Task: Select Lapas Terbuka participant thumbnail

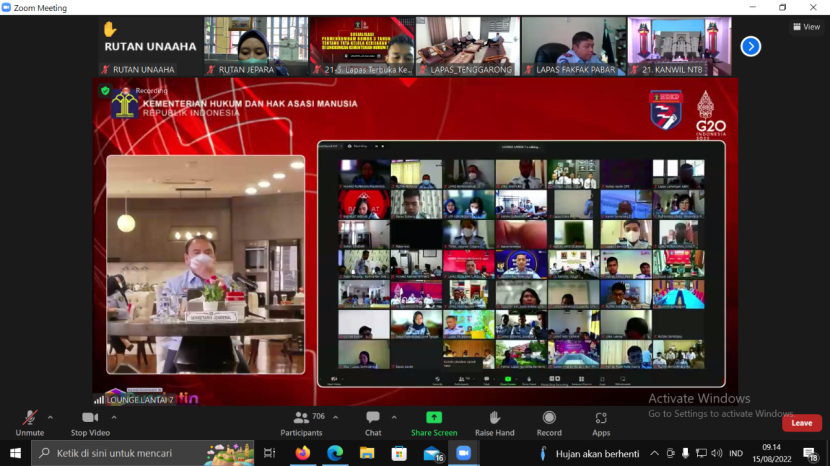Action: point(362,46)
